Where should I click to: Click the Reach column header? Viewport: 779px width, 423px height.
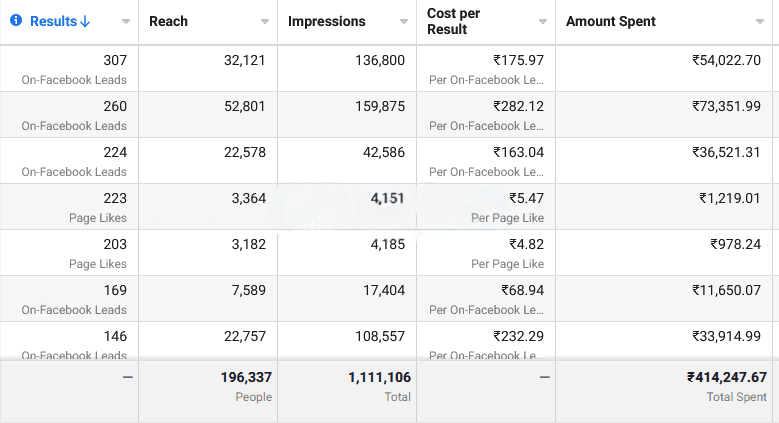168,21
